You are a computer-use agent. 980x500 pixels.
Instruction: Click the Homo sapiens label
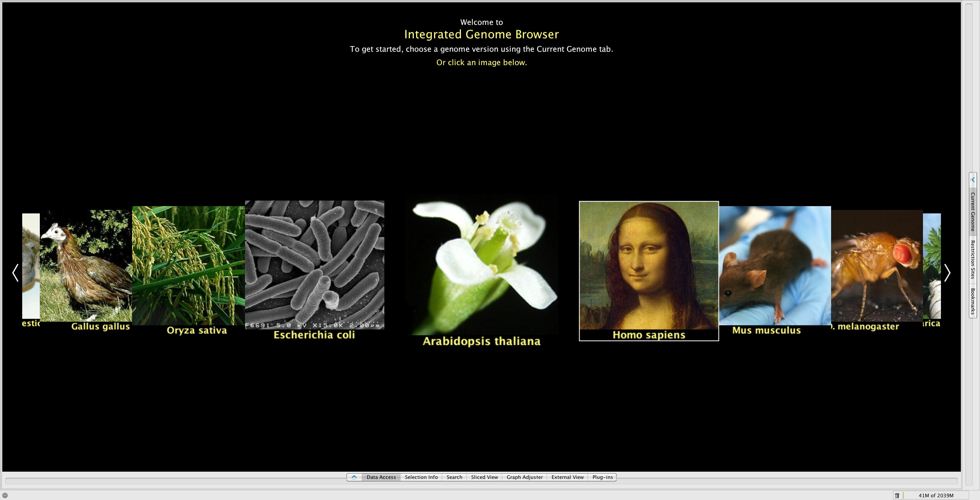[649, 335]
